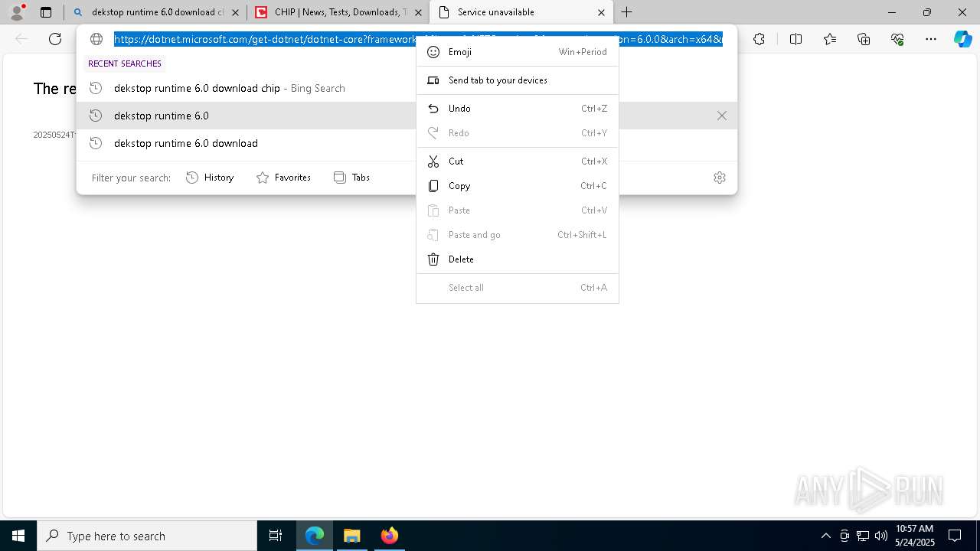The height and width of the screenshot is (551, 980).
Task: Open Task View on taskbar
Action: coord(276,536)
